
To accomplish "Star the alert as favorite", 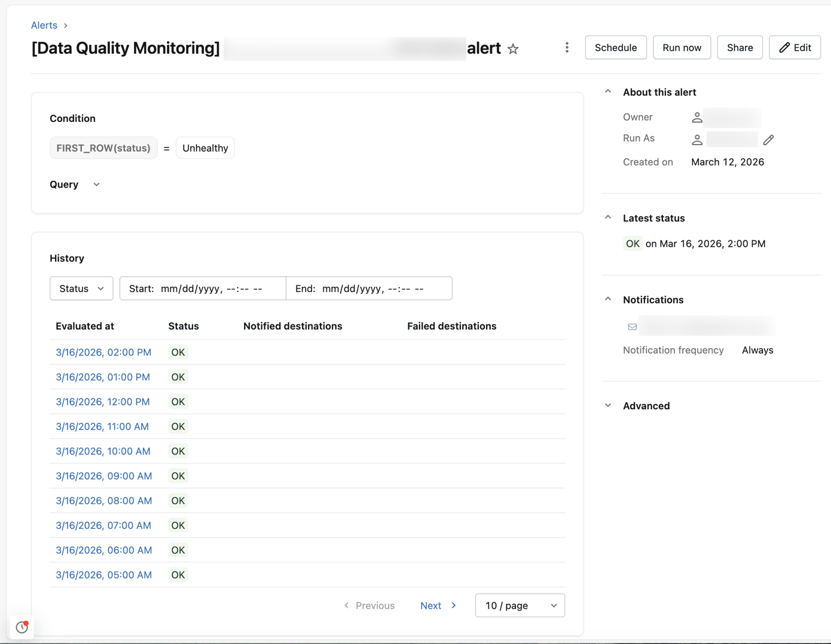I will coord(513,49).
